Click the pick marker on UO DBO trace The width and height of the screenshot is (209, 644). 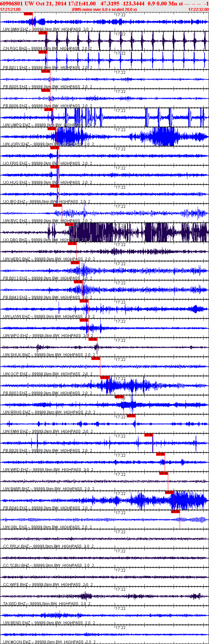pyautogui.click(x=69, y=224)
